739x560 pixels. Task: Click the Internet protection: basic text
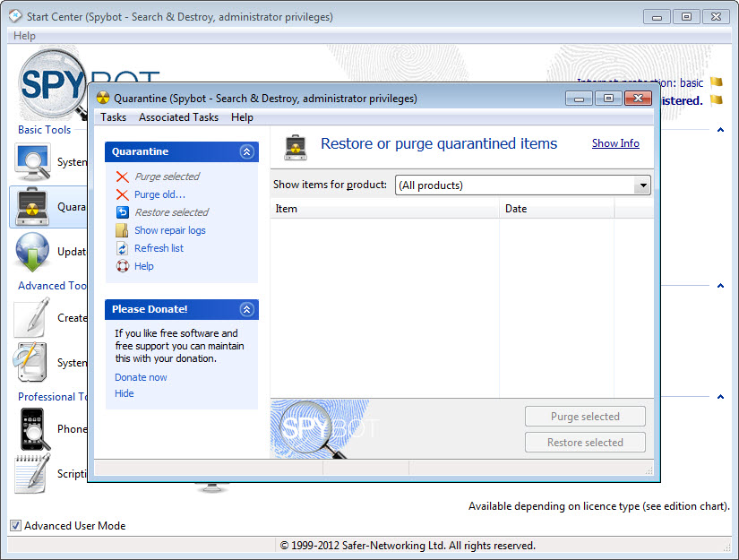(x=681, y=83)
